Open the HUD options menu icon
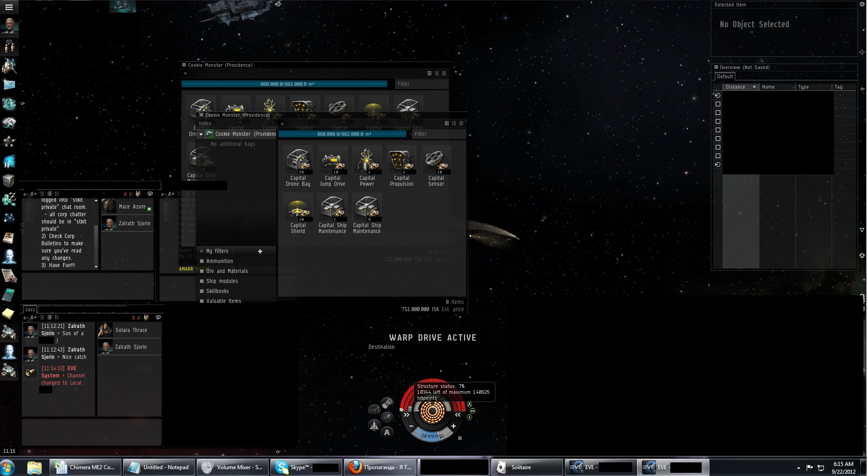The width and height of the screenshot is (868, 476). pyautogui.click(x=460, y=438)
